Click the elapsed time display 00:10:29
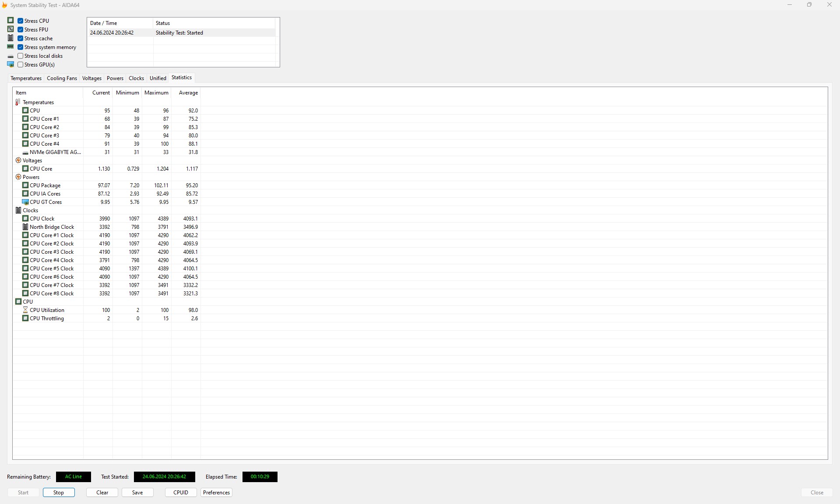This screenshot has height=504, width=840. 260,477
